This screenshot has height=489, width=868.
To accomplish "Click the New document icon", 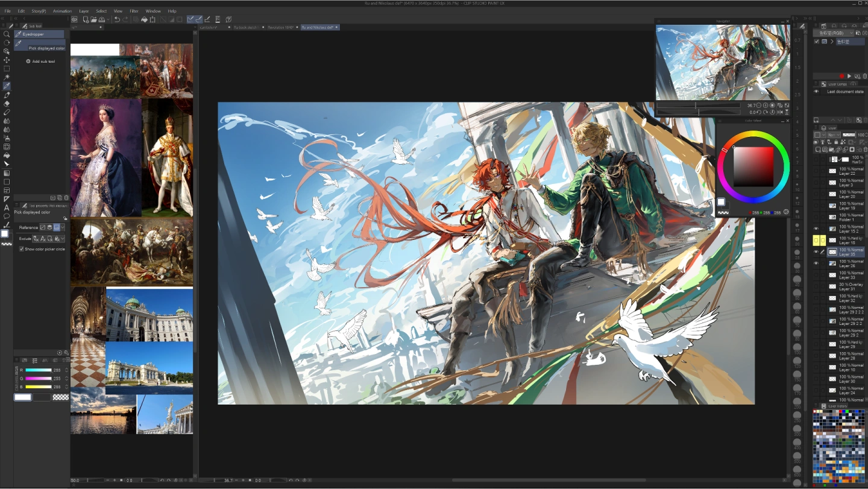I will tap(86, 19).
